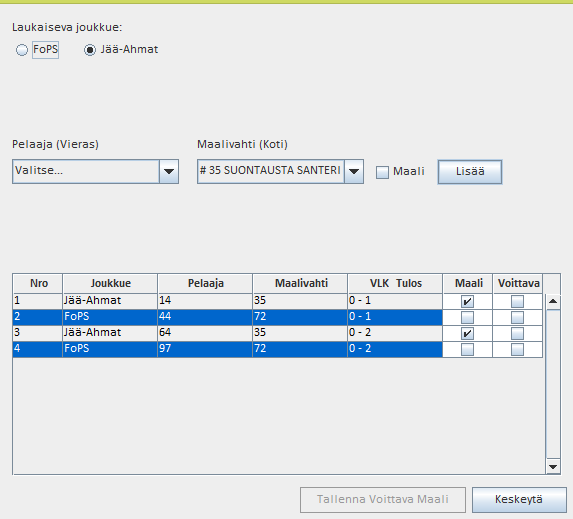The height and width of the screenshot is (519, 573).
Task: Select the FoPS radio button
Action: (x=22, y=50)
